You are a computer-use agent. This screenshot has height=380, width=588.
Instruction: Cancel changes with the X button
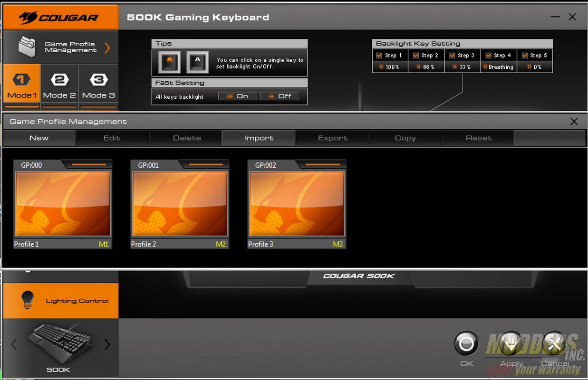[x=554, y=343]
